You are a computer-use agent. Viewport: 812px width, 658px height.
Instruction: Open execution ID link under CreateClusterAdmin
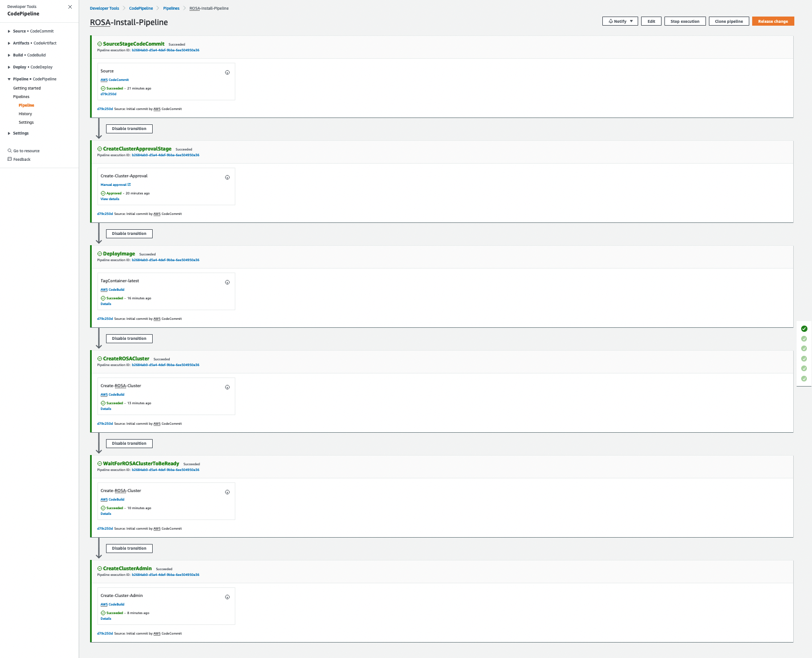point(165,575)
